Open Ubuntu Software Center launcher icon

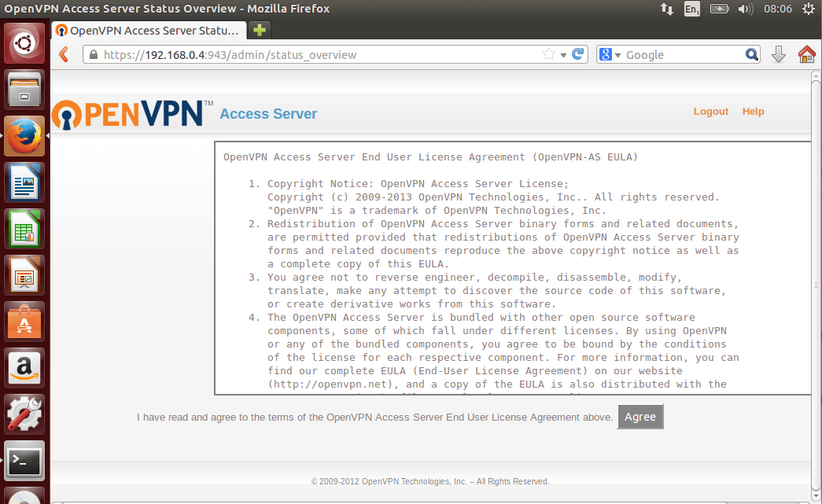(x=24, y=322)
